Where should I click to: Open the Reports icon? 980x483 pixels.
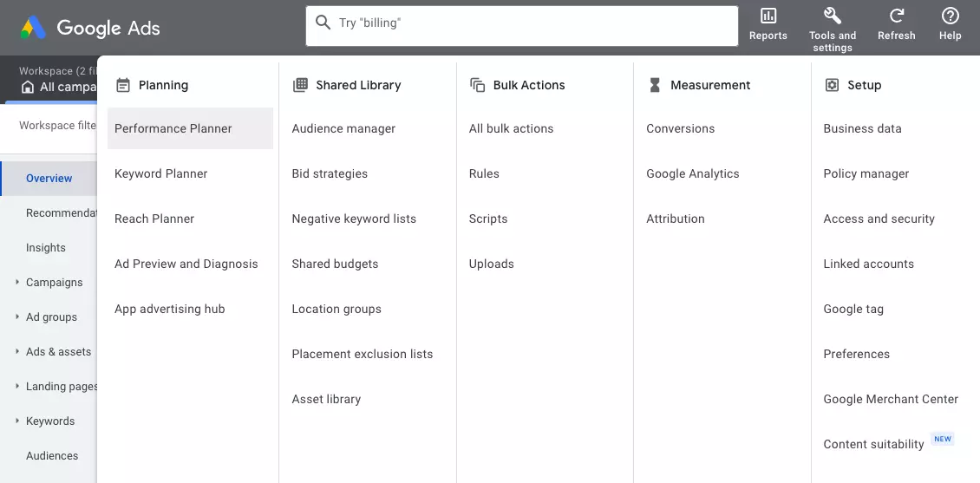768,16
